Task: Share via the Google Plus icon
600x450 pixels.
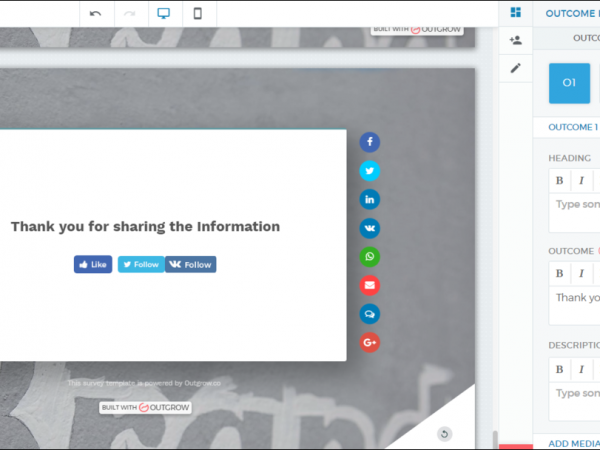Action: pos(370,342)
